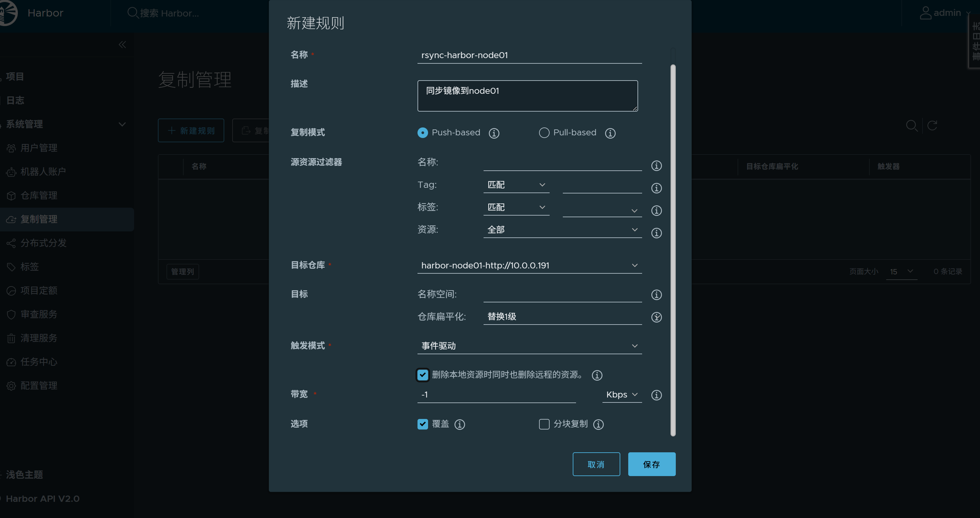
Task: Click info icon next to 分块复制
Action: pos(599,425)
